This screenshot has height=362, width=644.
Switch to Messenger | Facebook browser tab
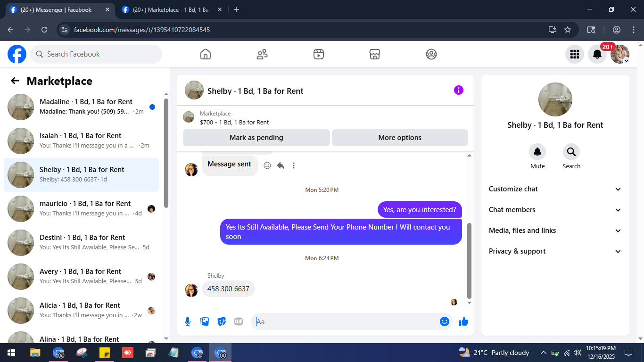click(59, 9)
